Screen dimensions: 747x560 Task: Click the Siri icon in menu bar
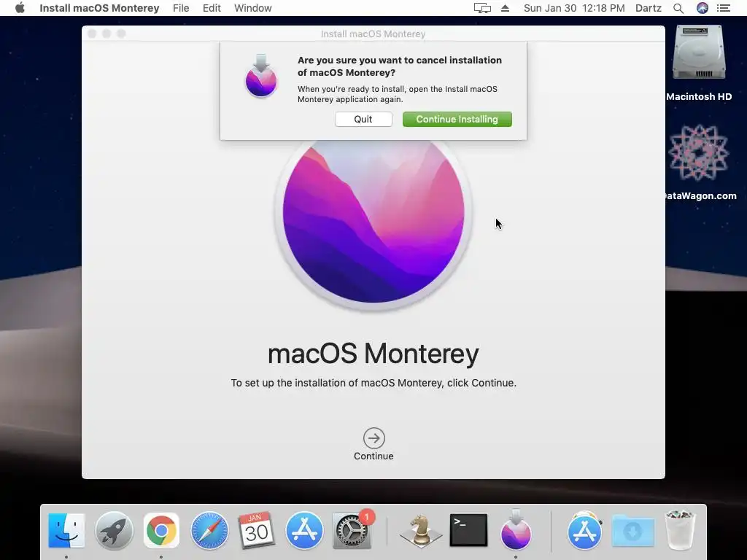coord(703,8)
